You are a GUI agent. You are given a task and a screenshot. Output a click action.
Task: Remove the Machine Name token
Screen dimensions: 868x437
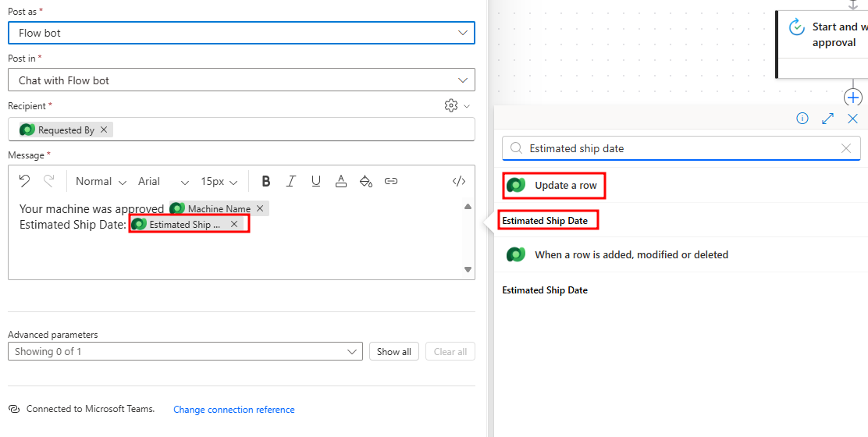pyautogui.click(x=260, y=208)
